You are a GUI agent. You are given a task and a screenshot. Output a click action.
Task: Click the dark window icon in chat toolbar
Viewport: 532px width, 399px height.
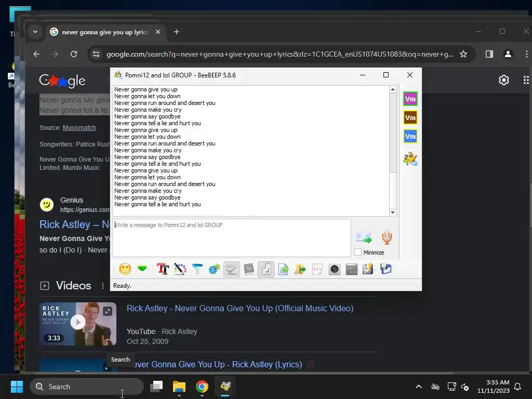(352, 269)
